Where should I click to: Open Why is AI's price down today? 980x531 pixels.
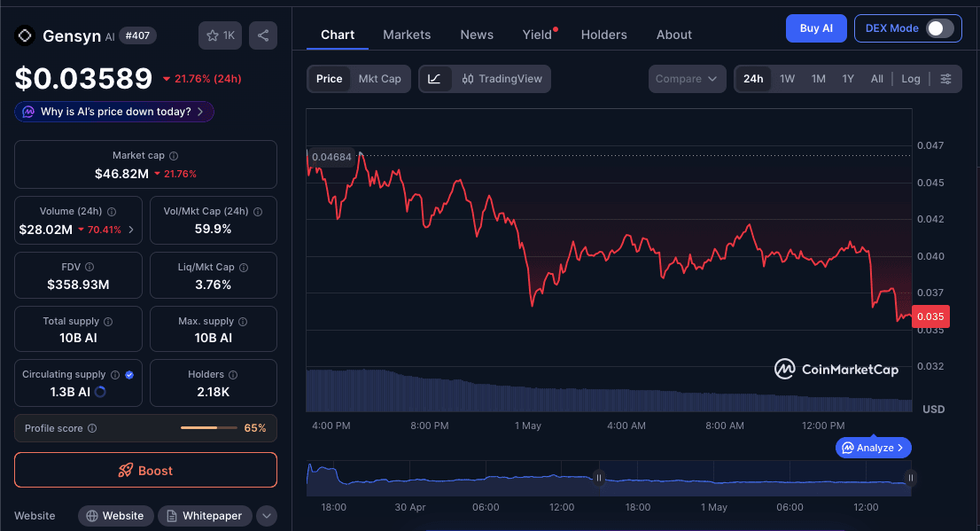click(114, 112)
